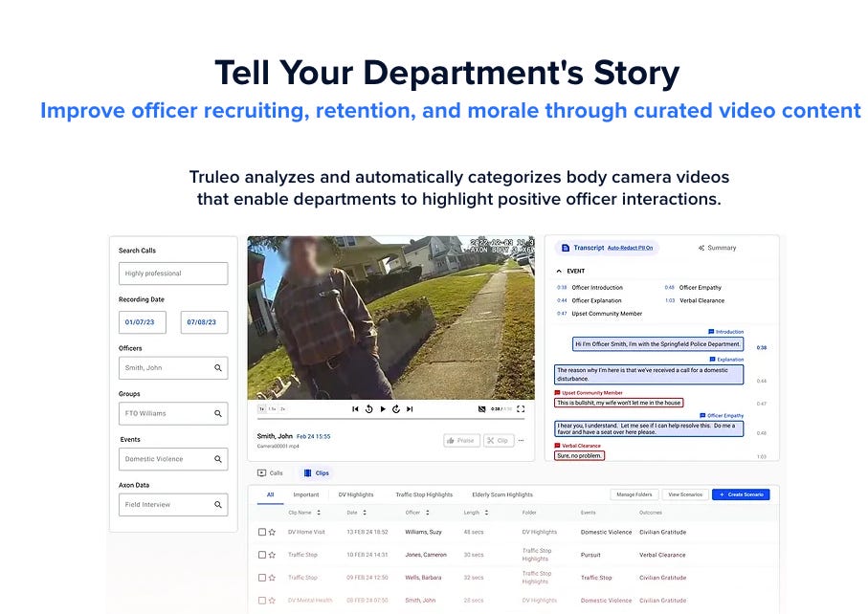Open the 01/07/23 start date field
The image size is (868, 614).
click(x=143, y=322)
